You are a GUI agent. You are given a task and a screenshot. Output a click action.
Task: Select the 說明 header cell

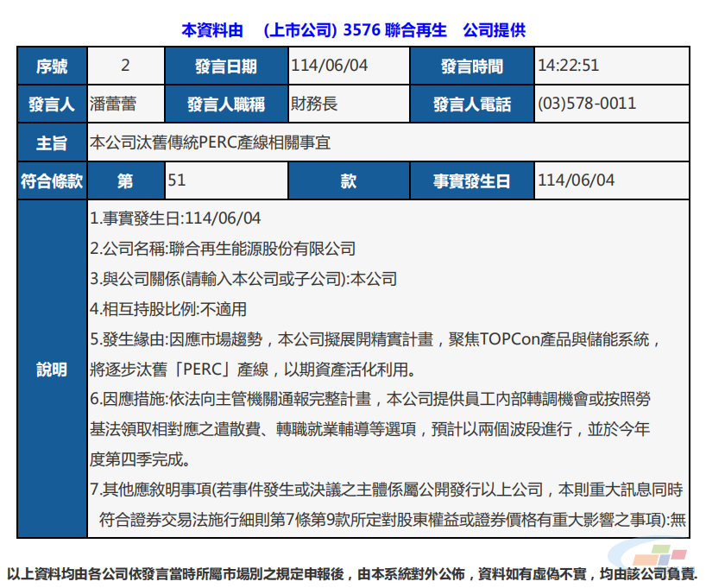click(x=53, y=369)
